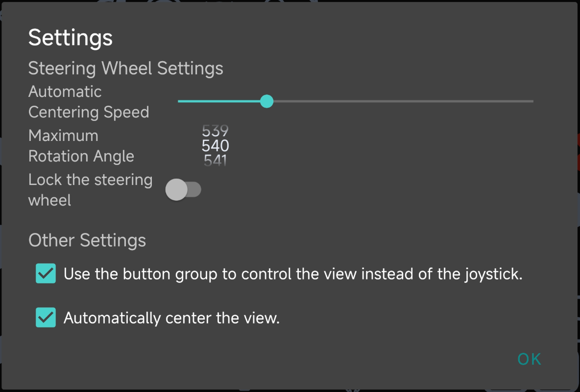Click the "Automatic Centering Speed" label
The height and width of the screenshot is (392, 580).
[89, 102]
